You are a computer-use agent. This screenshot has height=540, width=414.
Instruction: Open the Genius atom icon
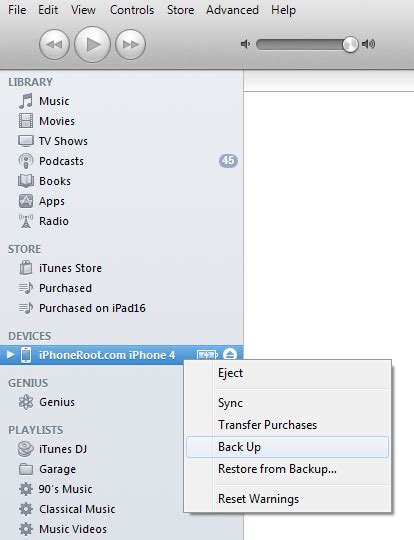click(26, 402)
